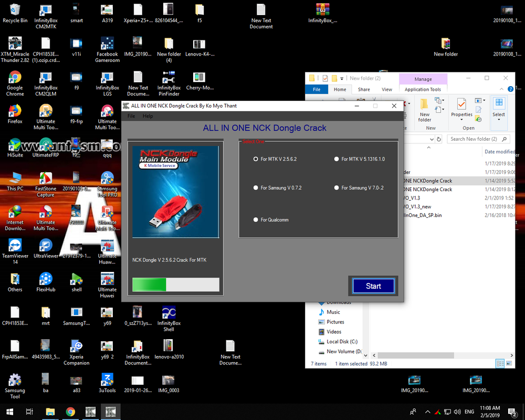This screenshot has height=420, width=525.
Task: Open Chrome from taskbar
Action: click(x=70, y=412)
